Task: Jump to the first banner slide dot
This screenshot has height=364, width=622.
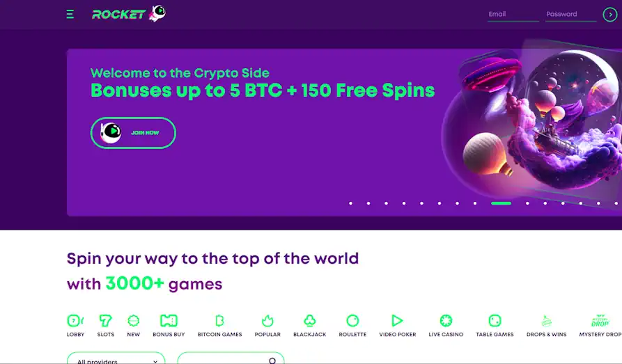Action: pyautogui.click(x=350, y=203)
